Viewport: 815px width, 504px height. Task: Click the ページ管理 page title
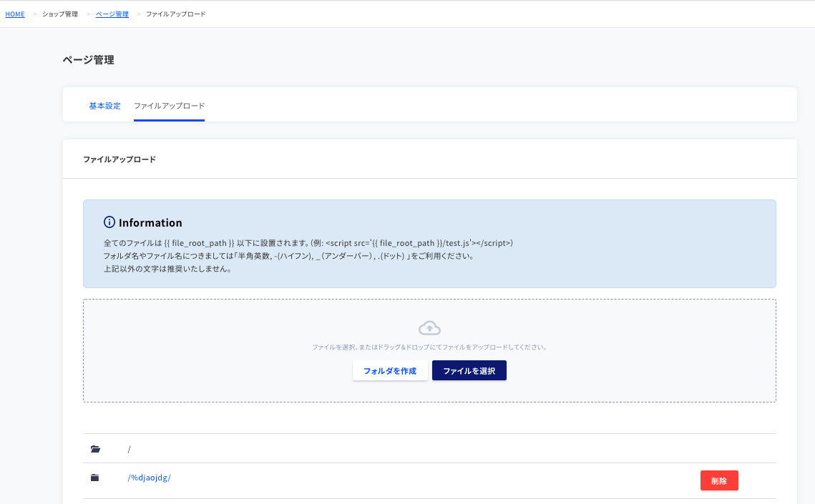[88, 59]
